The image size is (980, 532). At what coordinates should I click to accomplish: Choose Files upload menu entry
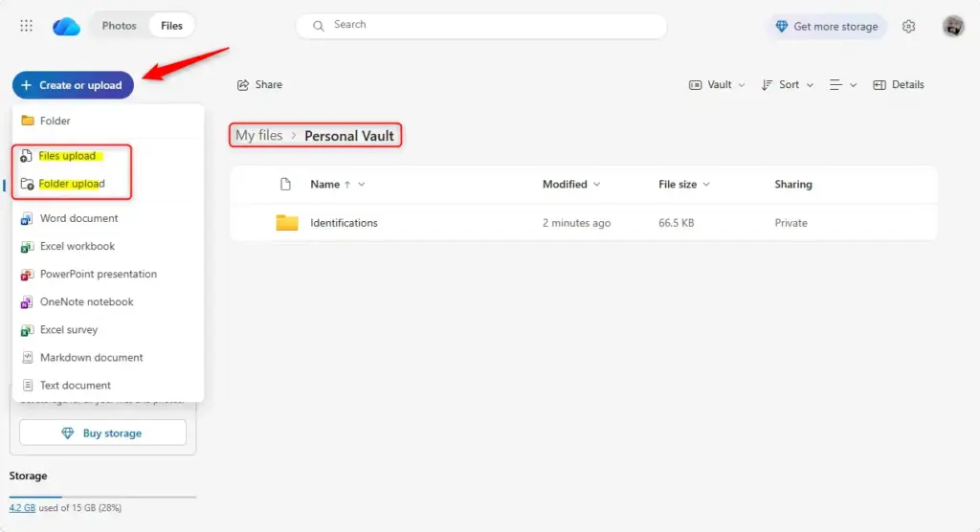[107, 156]
